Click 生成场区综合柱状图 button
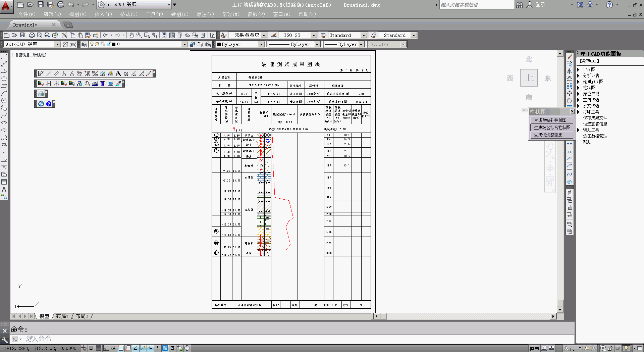 pos(551,128)
